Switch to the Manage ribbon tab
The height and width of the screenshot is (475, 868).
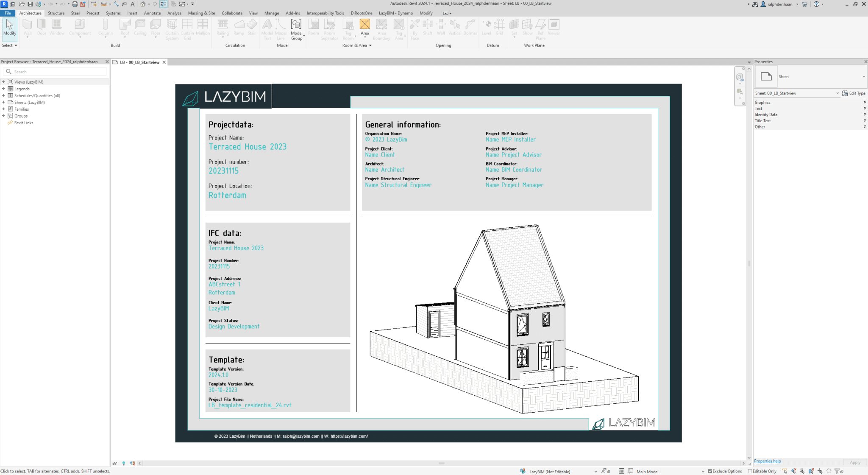pos(271,13)
